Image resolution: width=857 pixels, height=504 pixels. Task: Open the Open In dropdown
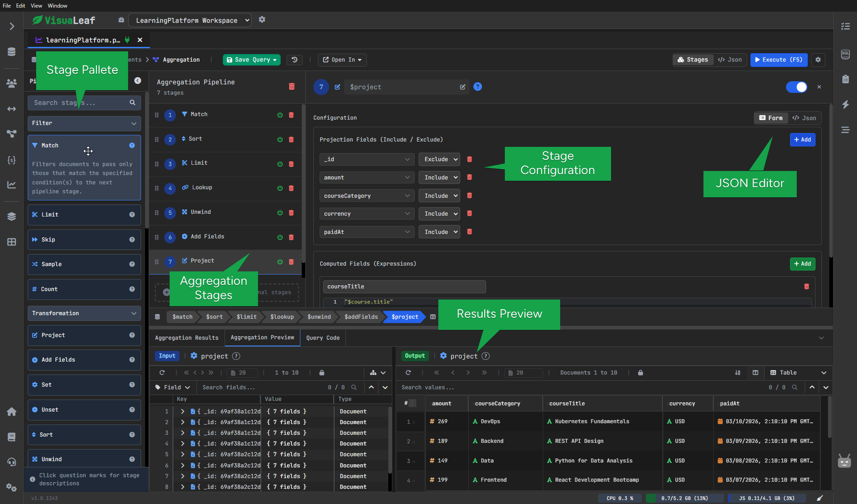[x=342, y=60]
